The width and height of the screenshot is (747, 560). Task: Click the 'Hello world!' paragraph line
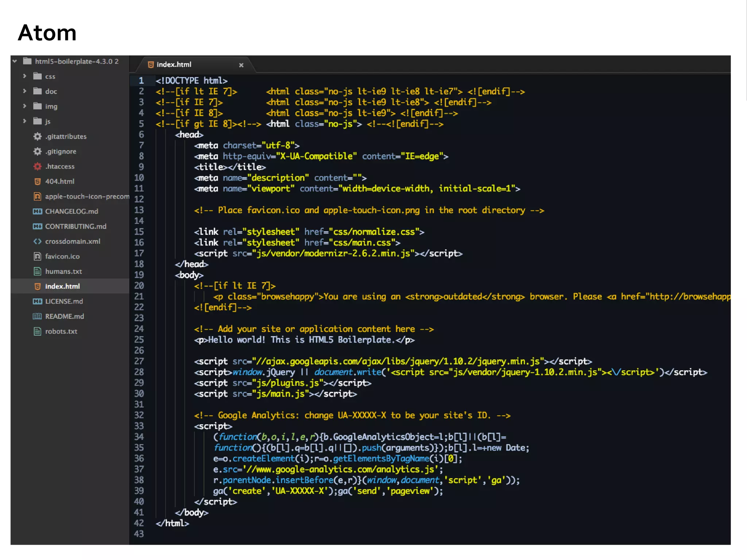[304, 340]
